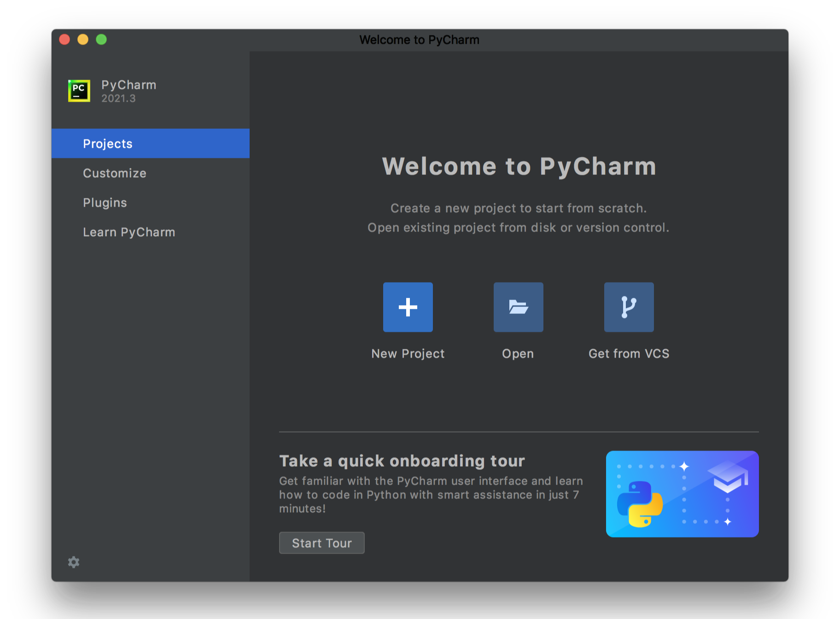The image size is (840, 619).
Task: Open the settings gear in the sidebar
Action: point(74,562)
